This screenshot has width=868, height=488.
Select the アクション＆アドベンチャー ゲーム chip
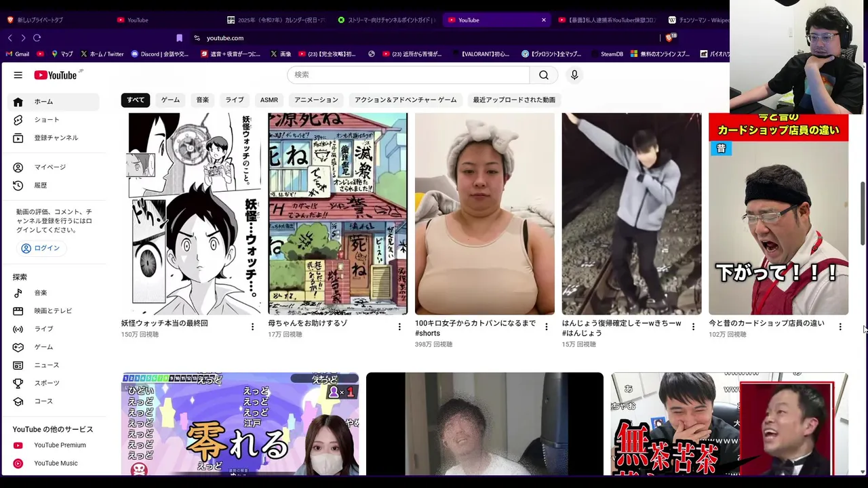(406, 100)
